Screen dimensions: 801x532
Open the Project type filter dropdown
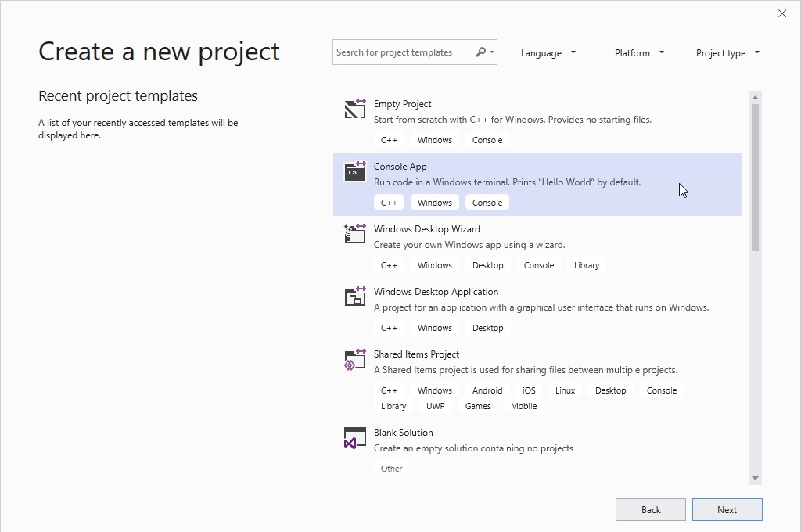[x=727, y=52]
